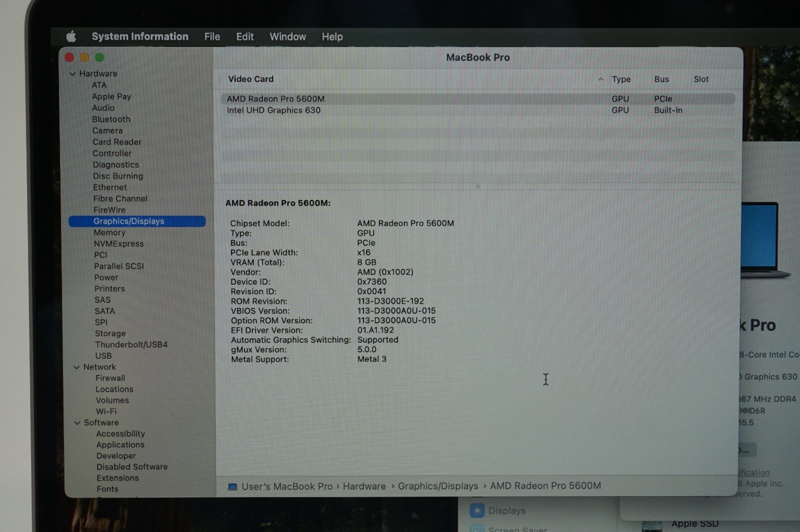Click AMD Radeon Pro 5600M in path bar
The width and height of the screenshot is (800, 532).
pyautogui.click(x=545, y=486)
